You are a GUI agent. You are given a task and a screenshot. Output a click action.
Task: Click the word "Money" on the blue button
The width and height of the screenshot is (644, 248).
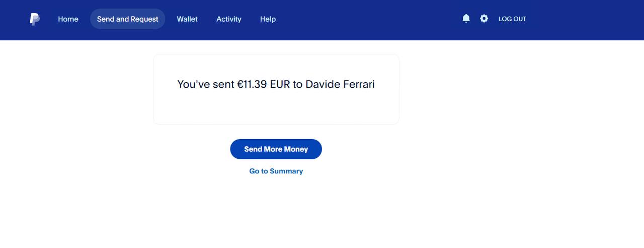tap(296, 149)
